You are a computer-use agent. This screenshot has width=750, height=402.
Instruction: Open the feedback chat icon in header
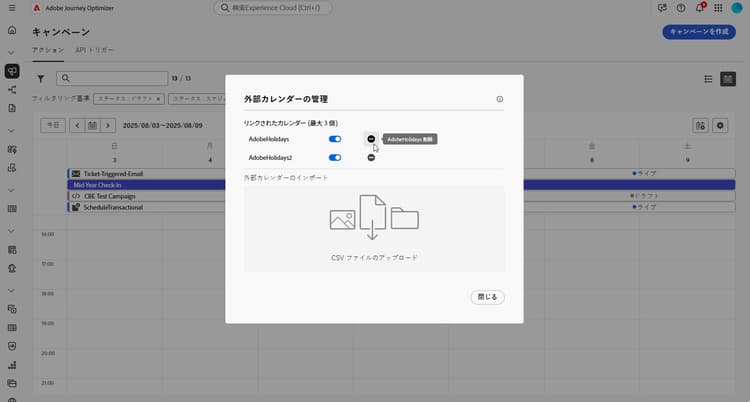pos(662,8)
